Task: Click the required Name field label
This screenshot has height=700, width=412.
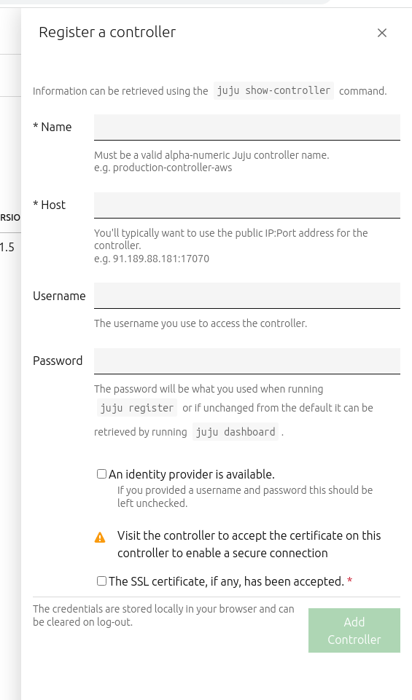Action: pyautogui.click(x=52, y=127)
